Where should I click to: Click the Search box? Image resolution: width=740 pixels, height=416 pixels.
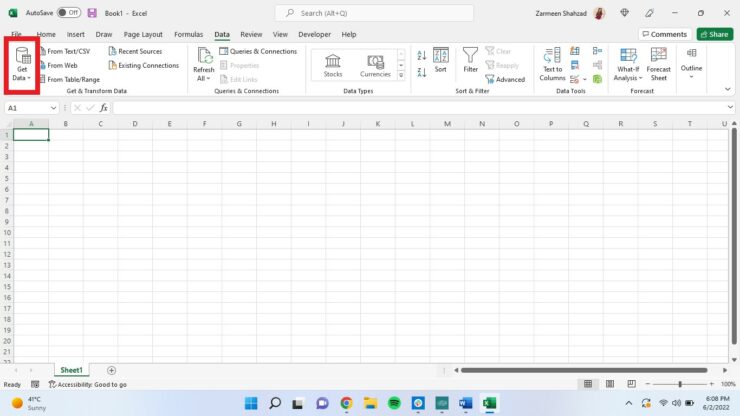pos(374,13)
